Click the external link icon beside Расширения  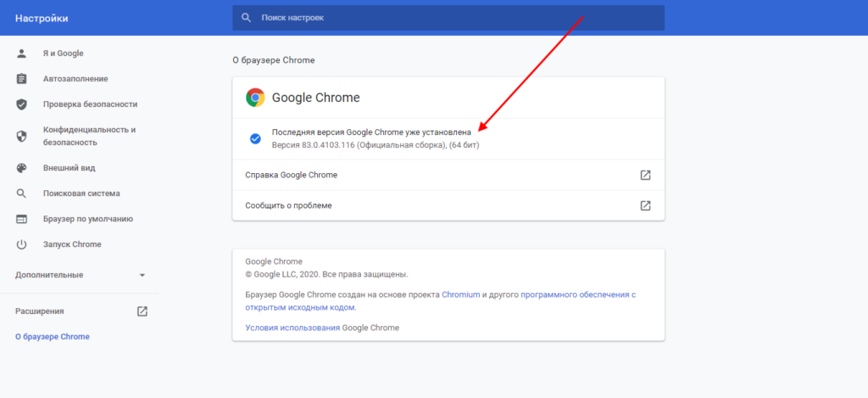click(142, 311)
